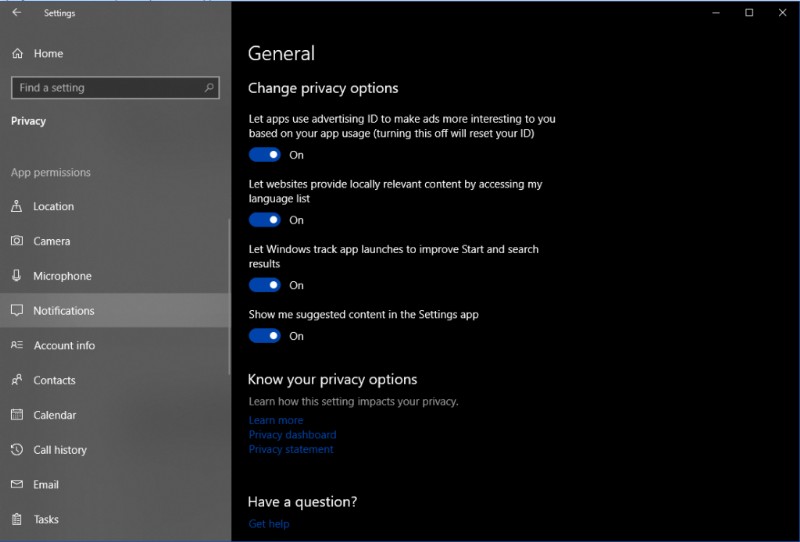Click the Have a question? heading
Screen dimensions: 800x542
[302, 502]
